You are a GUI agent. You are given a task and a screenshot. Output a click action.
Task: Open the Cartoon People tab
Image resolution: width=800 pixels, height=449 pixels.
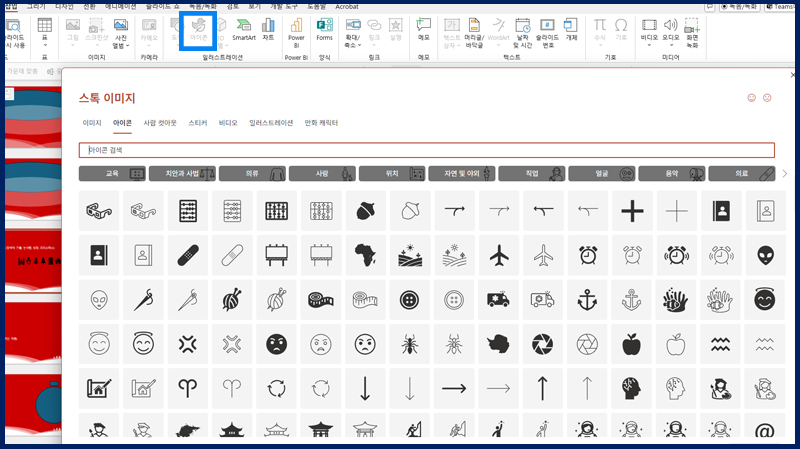(321, 123)
